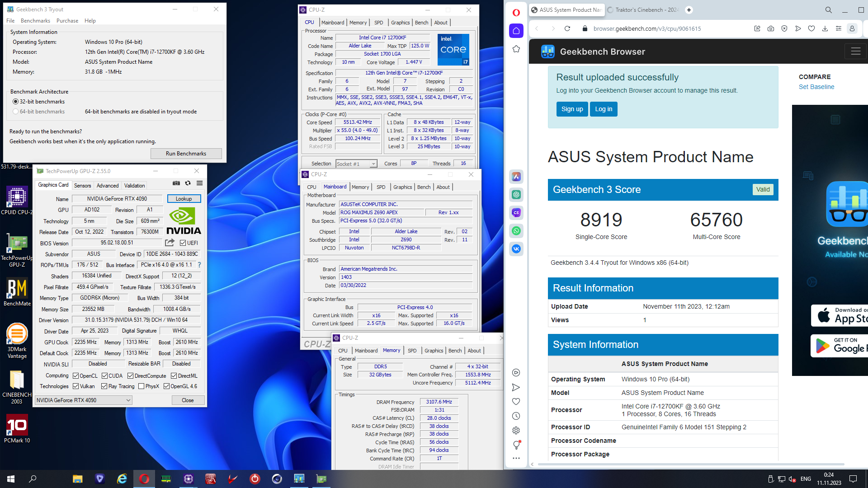Open ChatGPT sidebar icon

pos(516,195)
